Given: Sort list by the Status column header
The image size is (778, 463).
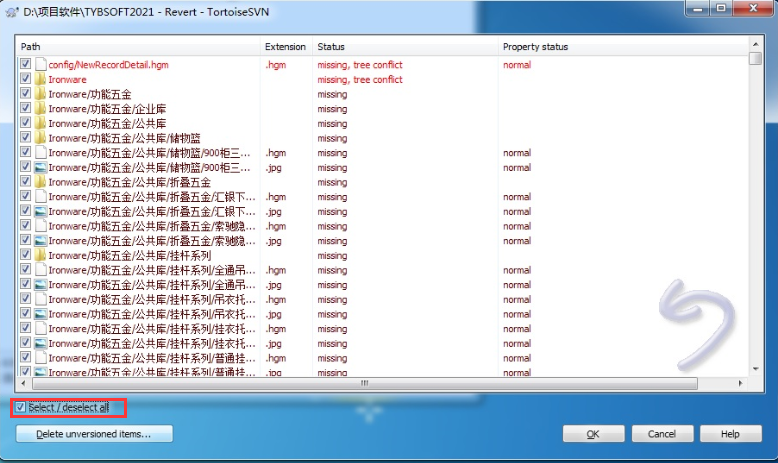Looking at the screenshot, I should pos(405,47).
